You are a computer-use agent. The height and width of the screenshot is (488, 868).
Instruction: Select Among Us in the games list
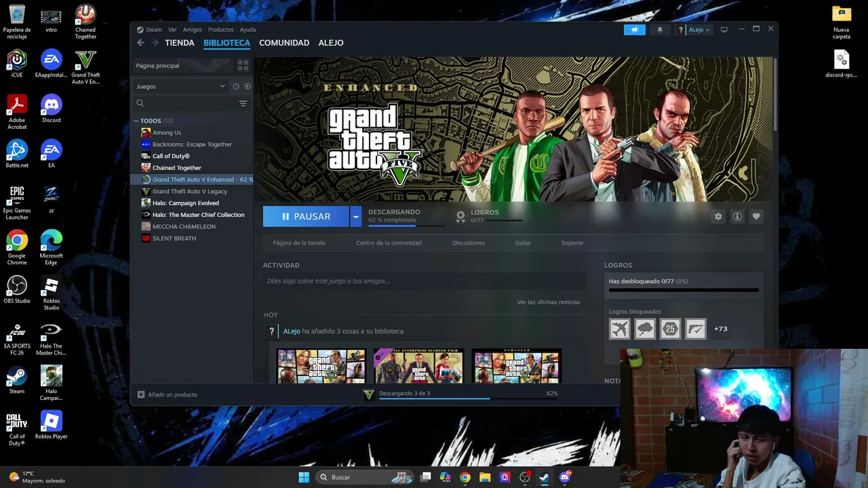point(167,133)
